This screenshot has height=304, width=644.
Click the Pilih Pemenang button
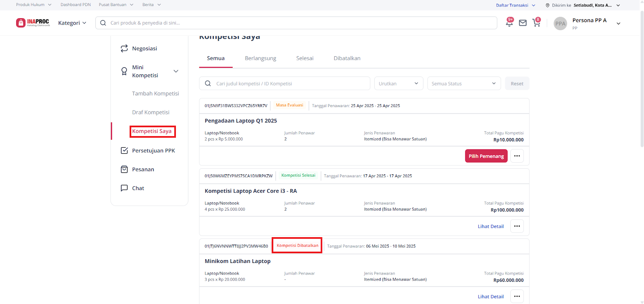486,156
